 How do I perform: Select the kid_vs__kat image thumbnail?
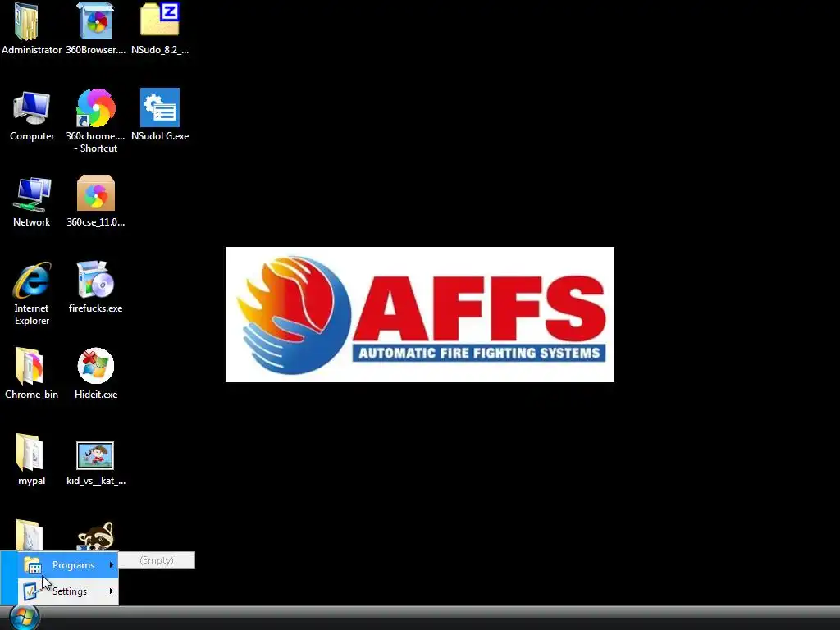[x=95, y=456]
